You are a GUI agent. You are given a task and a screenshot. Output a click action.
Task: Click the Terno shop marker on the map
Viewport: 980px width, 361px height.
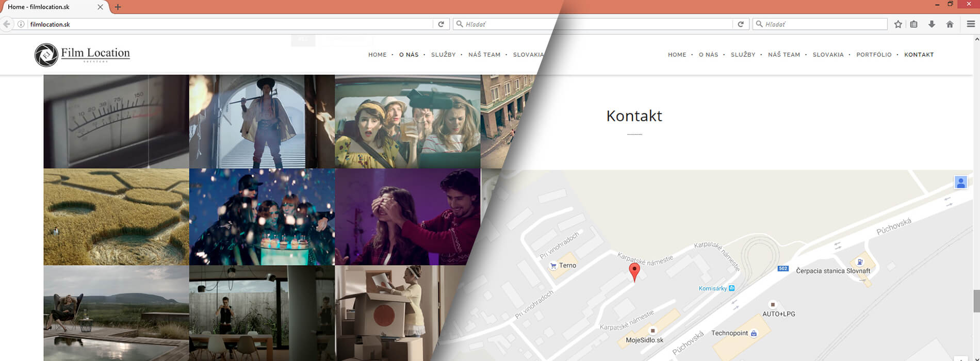(553, 266)
